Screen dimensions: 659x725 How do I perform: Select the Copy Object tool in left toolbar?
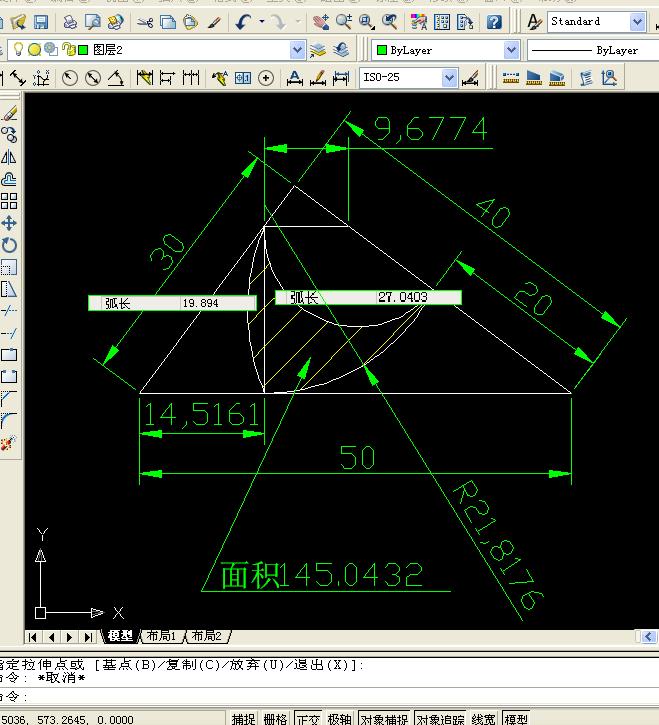pyautogui.click(x=9, y=135)
